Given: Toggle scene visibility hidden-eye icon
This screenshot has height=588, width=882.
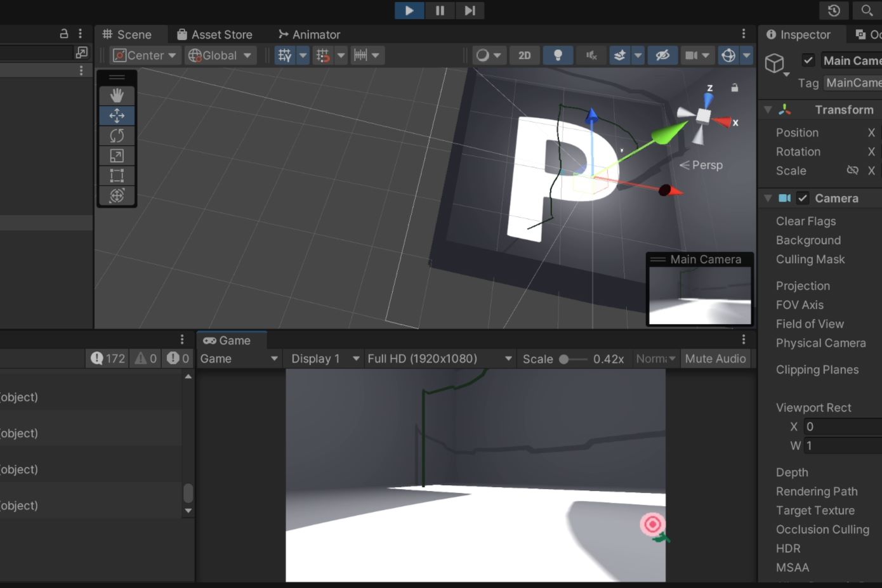Looking at the screenshot, I should point(662,55).
